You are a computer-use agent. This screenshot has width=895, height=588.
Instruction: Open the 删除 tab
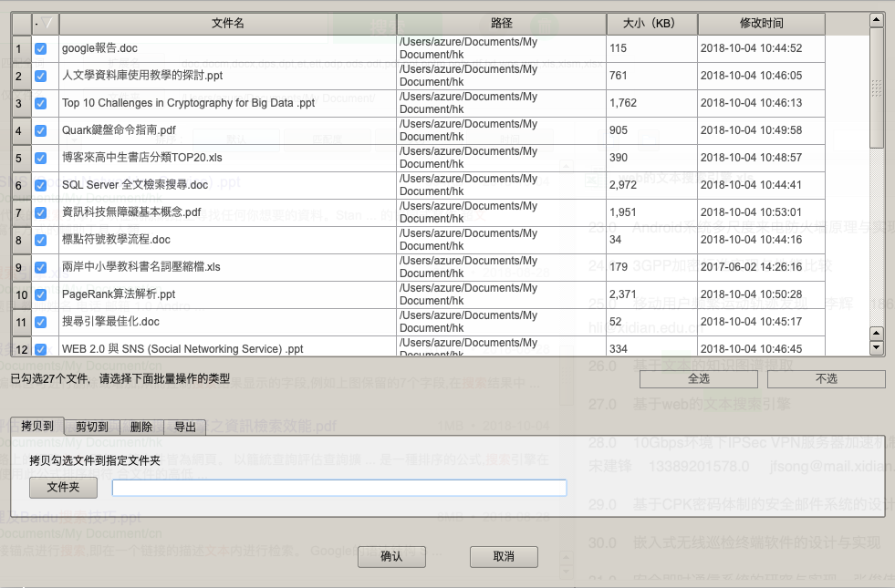(141, 427)
